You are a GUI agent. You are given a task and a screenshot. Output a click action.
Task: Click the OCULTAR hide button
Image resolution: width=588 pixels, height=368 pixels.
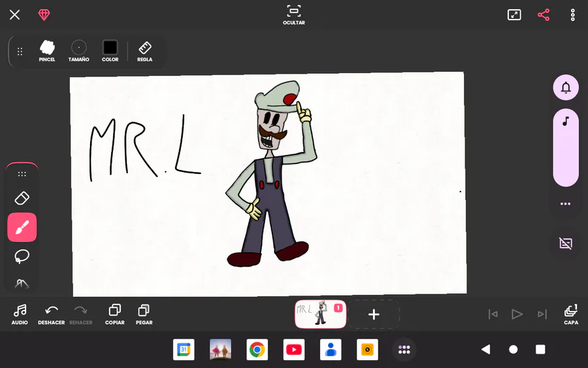click(x=293, y=15)
